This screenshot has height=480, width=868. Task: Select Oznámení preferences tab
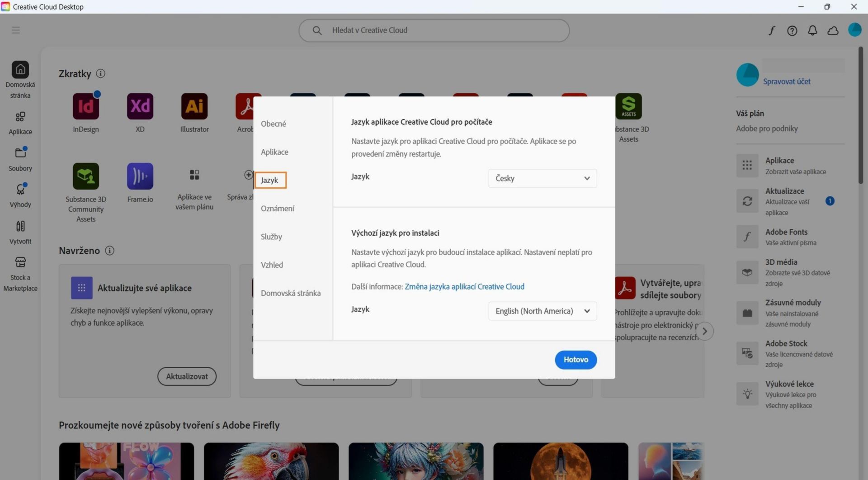pyautogui.click(x=277, y=209)
